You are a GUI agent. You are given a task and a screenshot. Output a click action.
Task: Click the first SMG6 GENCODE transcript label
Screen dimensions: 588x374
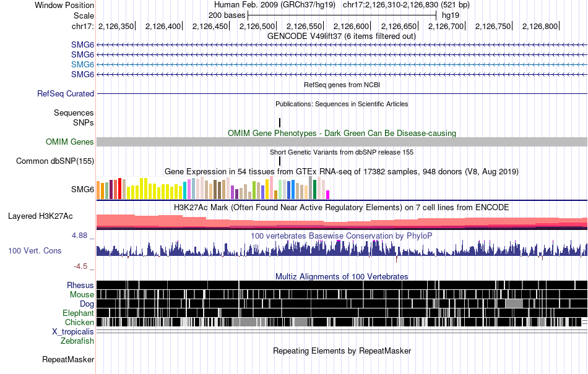pos(82,45)
